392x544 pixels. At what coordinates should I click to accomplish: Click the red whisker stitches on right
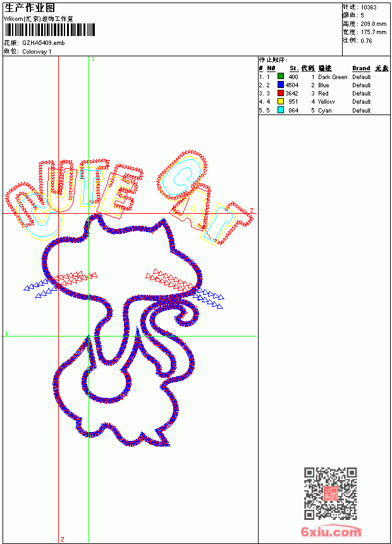point(169,278)
